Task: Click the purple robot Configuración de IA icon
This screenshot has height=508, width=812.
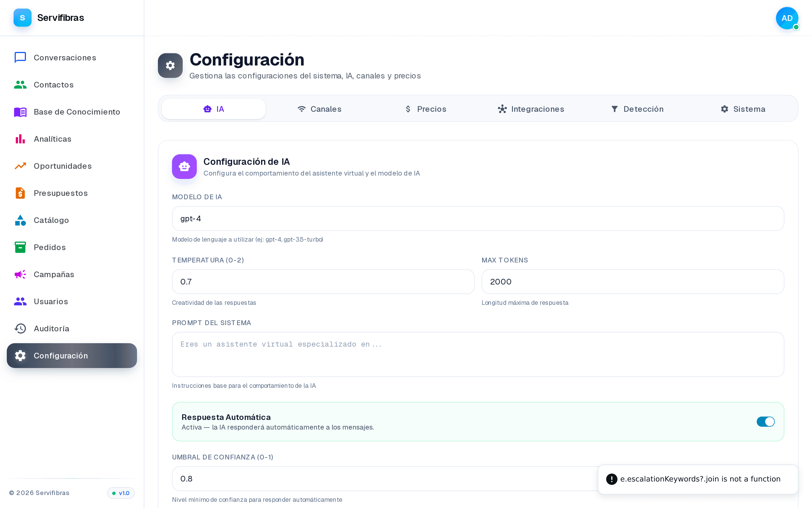Action: tap(184, 166)
